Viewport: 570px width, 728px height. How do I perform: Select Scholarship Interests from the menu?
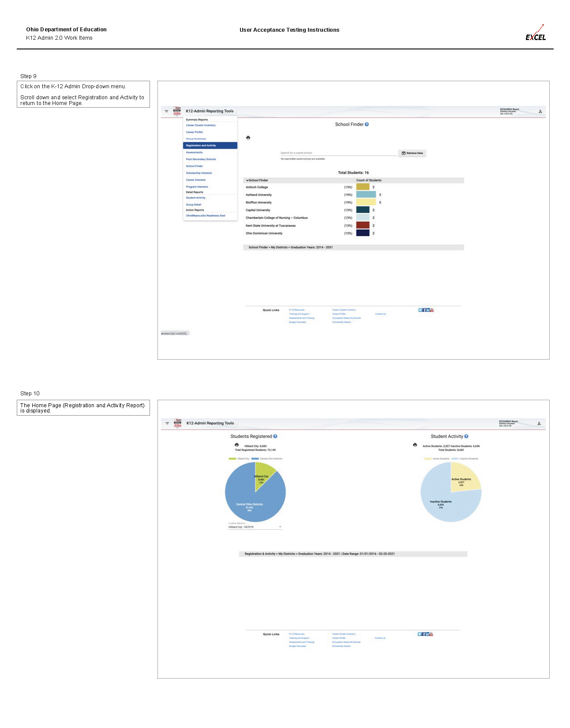click(x=199, y=173)
